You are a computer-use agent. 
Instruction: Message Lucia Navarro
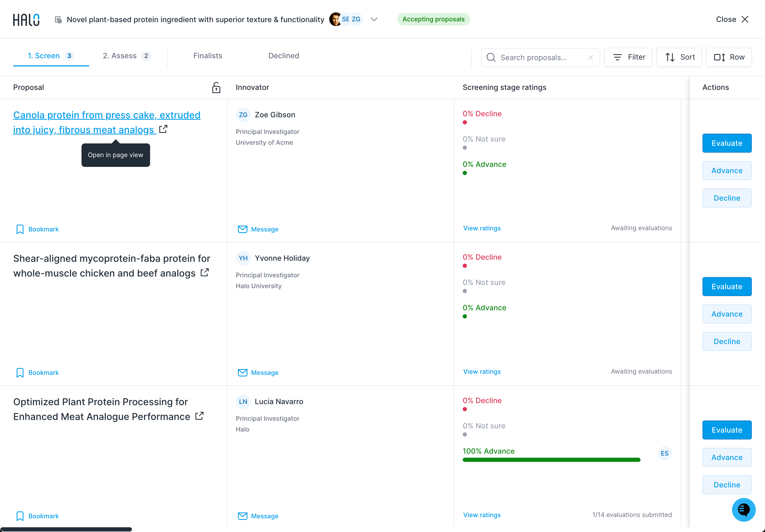click(258, 516)
